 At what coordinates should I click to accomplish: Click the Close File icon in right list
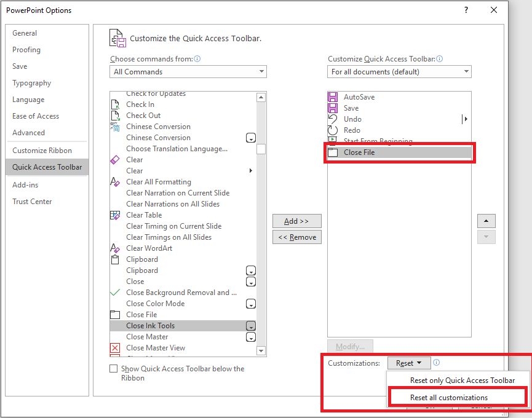(333, 152)
